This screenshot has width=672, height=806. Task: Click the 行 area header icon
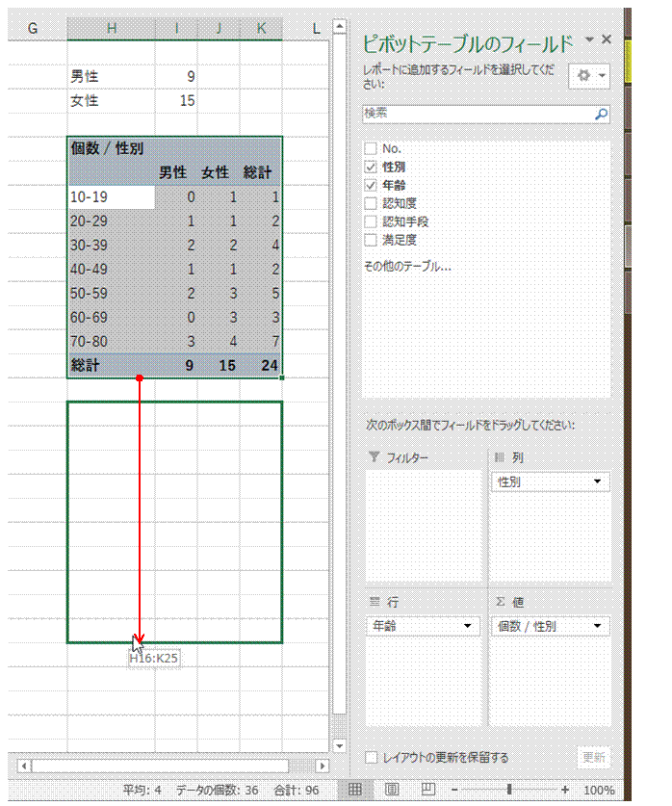pyautogui.click(x=375, y=602)
